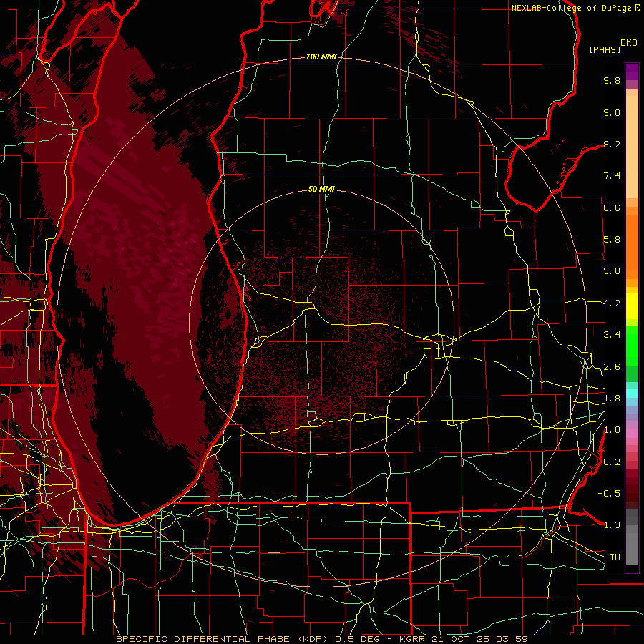
Task: Click the 6.6 value on the color scale
Action: (612, 208)
